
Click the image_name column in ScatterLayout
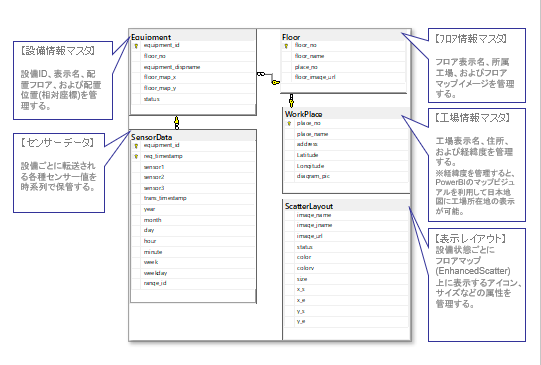pos(314,215)
